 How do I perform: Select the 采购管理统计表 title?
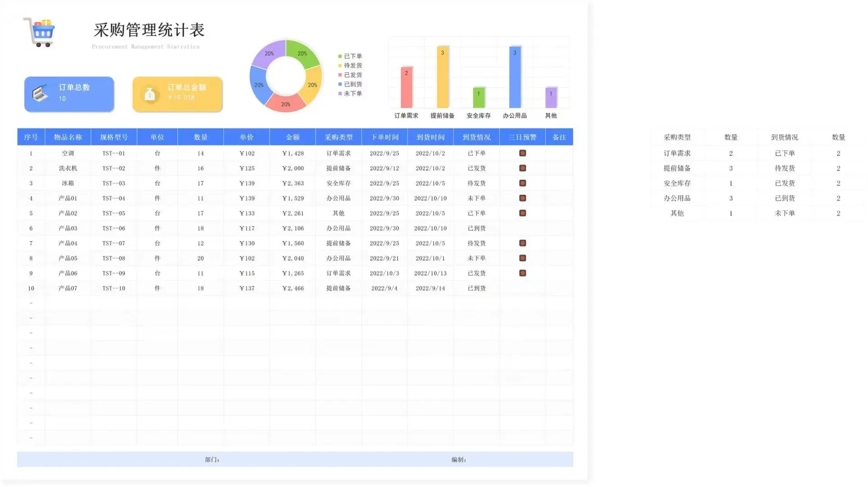[149, 30]
